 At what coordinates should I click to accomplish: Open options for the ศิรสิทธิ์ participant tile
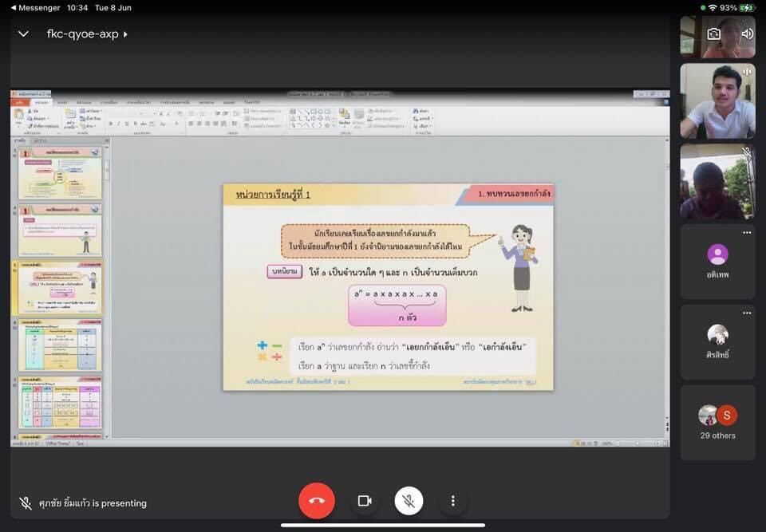click(x=746, y=313)
